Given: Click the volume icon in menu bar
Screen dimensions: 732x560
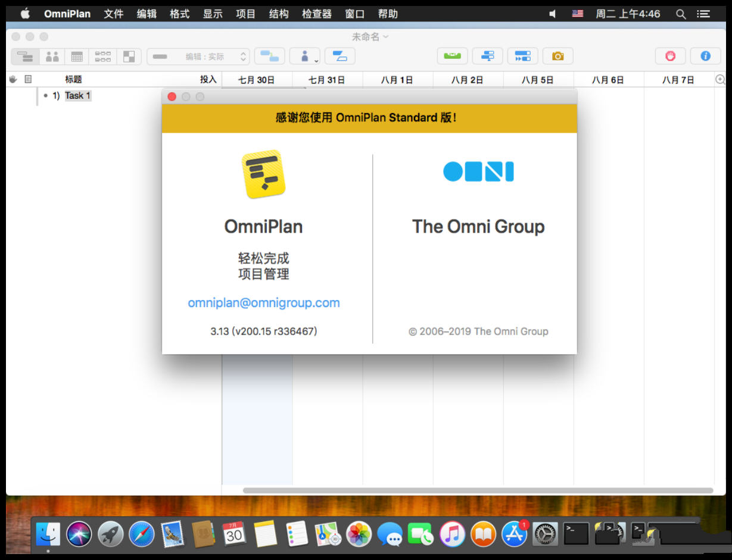Looking at the screenshot, I should pyautogui.click(x=553, y=14).
